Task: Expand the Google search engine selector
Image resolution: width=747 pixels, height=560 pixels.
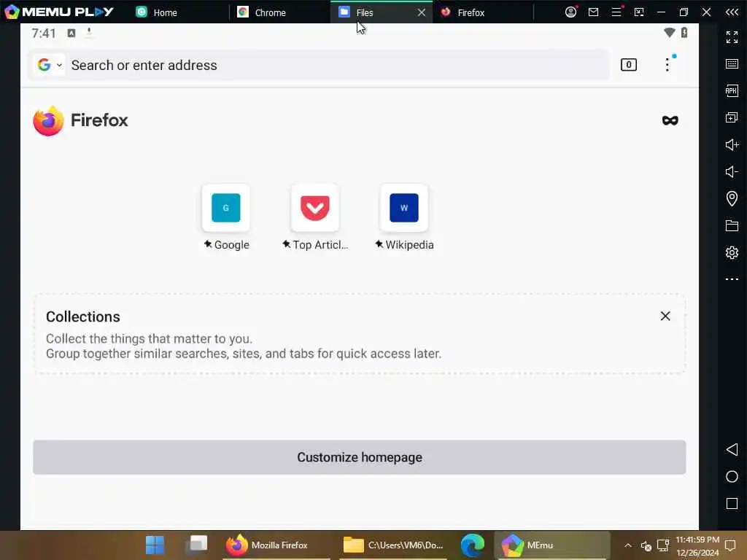Action: pyautogui.click(x=50, y=65)
